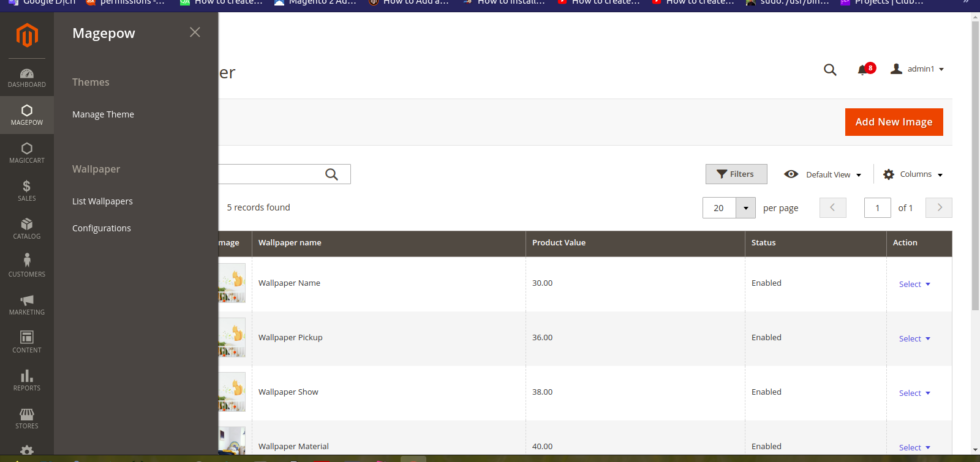Open the Sales menu icon
Screen dimensions: 980x462
point(27,191)
